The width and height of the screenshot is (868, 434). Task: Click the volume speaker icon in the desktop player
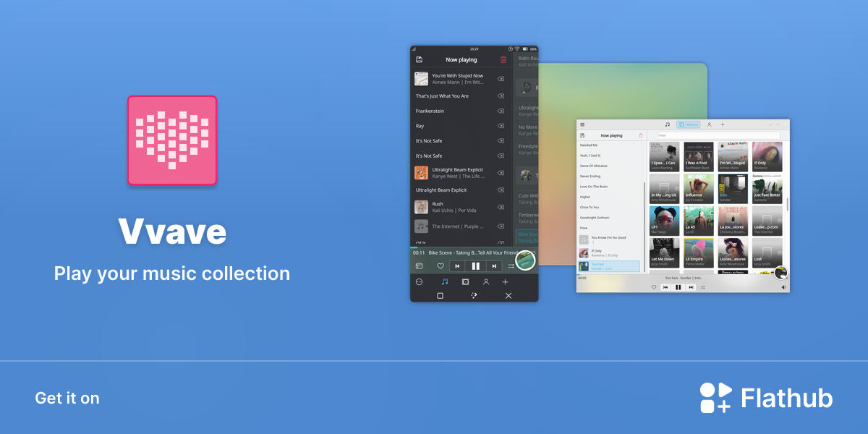[x=783, y=287]
